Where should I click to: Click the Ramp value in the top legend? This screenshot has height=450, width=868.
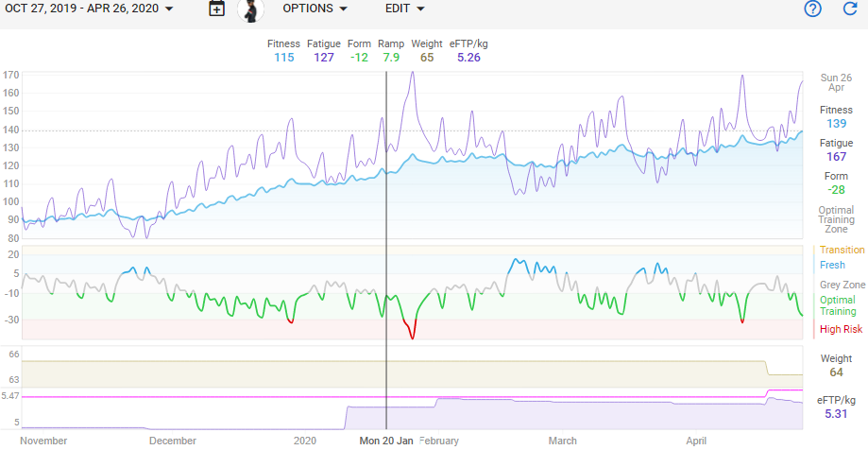[390, 57]
